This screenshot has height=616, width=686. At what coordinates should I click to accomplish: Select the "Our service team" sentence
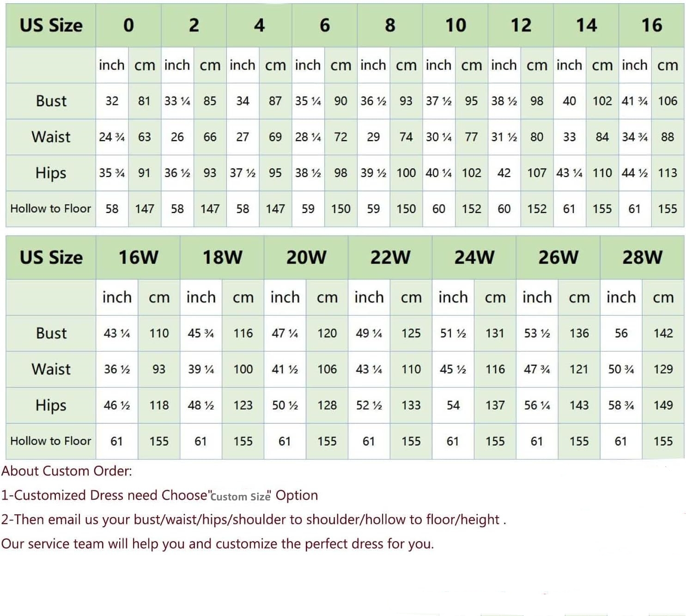coord(217,543)
